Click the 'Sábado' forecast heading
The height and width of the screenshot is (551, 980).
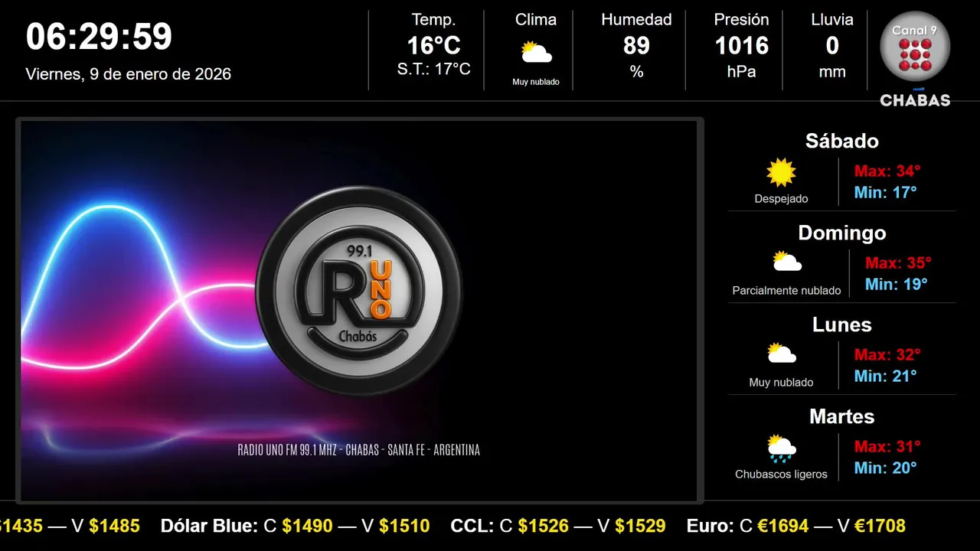[x=842, y=141]
